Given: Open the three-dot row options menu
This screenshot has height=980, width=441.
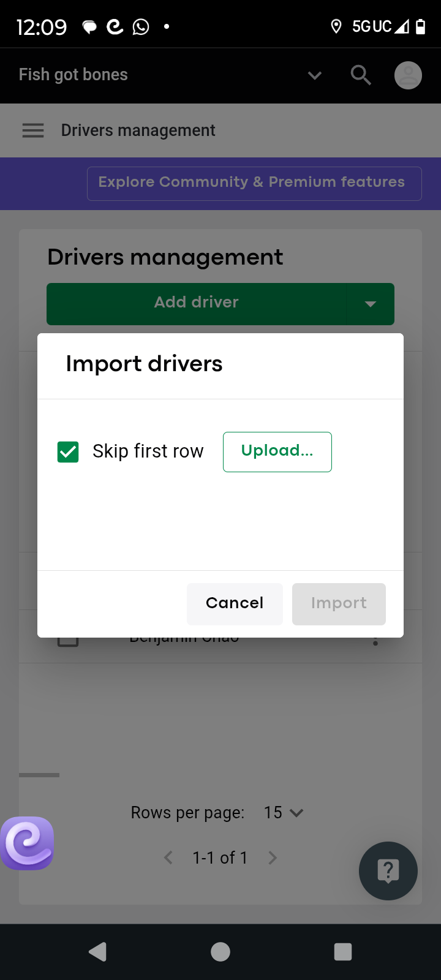Looking at the screenshot, I should pos(375,641).
